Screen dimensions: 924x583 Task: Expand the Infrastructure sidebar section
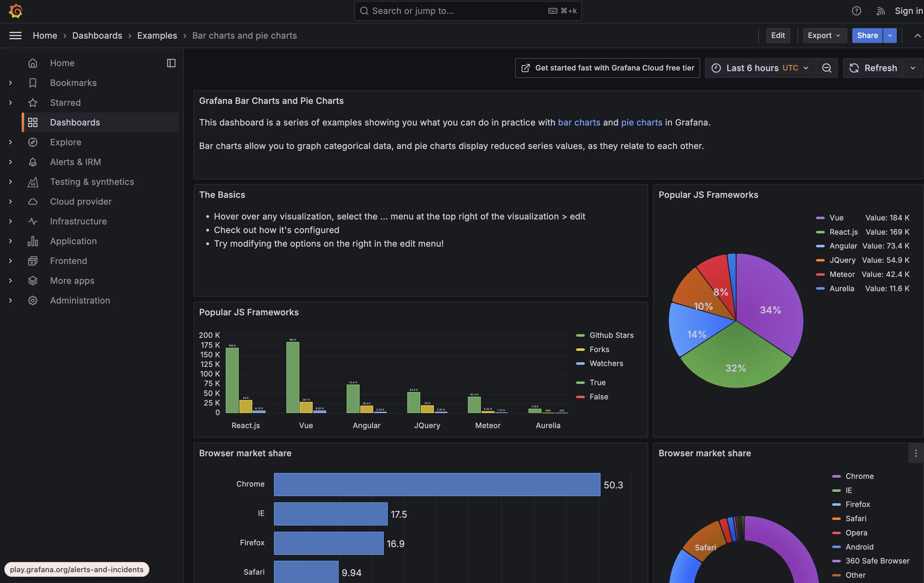(x=11, y=221)
